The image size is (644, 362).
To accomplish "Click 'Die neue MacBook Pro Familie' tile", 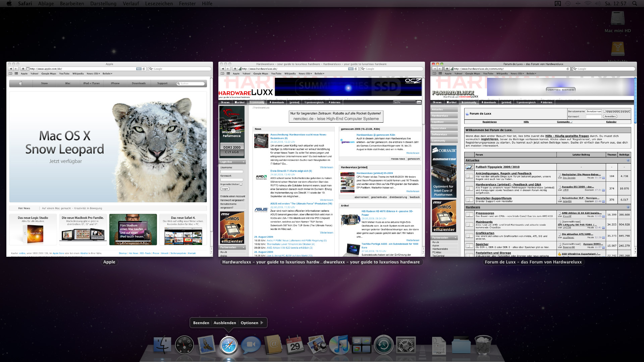I will coord(83,230).
